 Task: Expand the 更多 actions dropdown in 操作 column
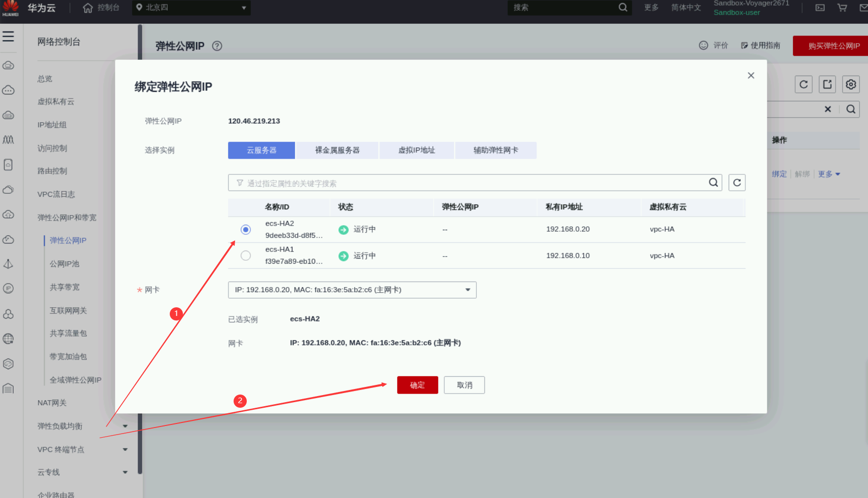829,174
